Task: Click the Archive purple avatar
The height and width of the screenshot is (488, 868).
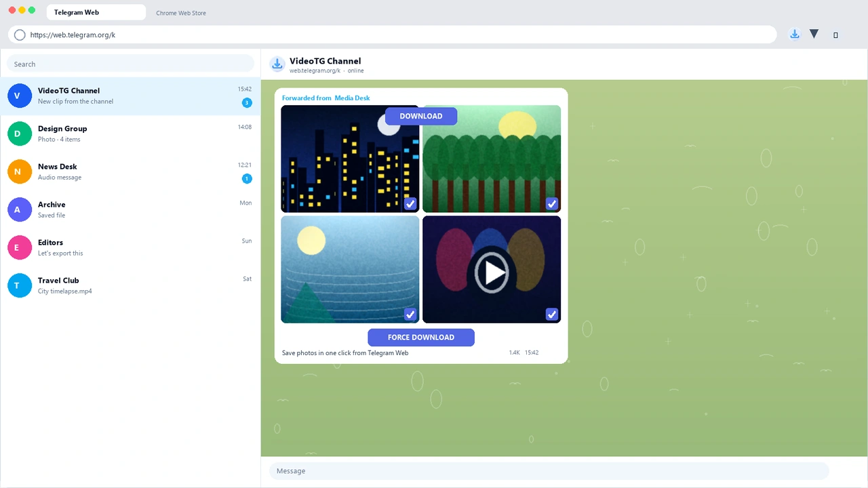Action: tap(20, 209)
